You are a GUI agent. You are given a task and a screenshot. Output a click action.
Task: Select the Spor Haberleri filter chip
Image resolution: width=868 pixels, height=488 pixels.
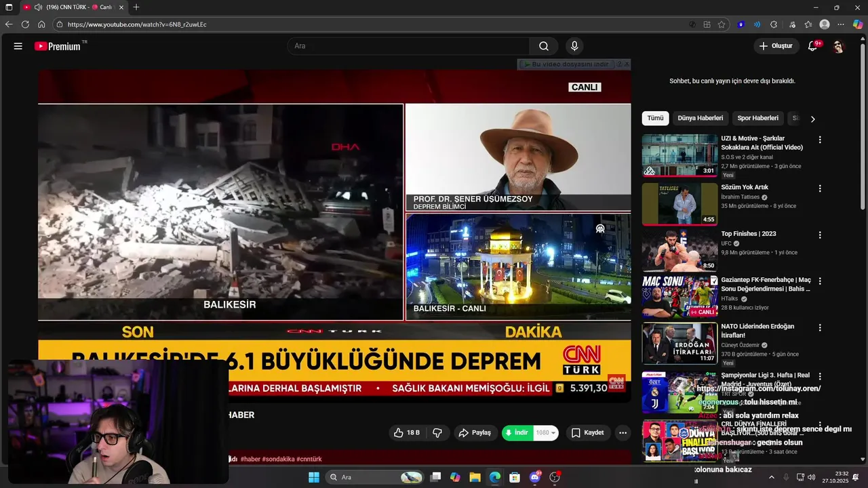click(757, 118)
